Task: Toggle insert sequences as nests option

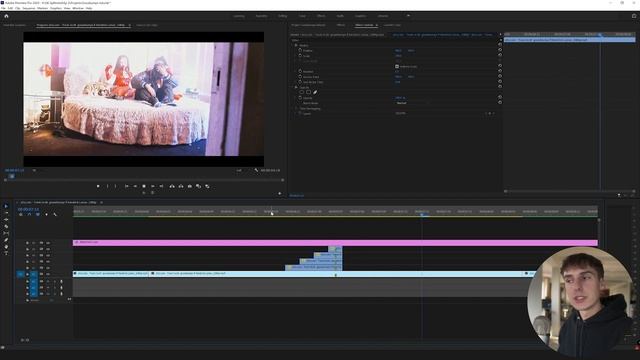Action: pos(21,214)
